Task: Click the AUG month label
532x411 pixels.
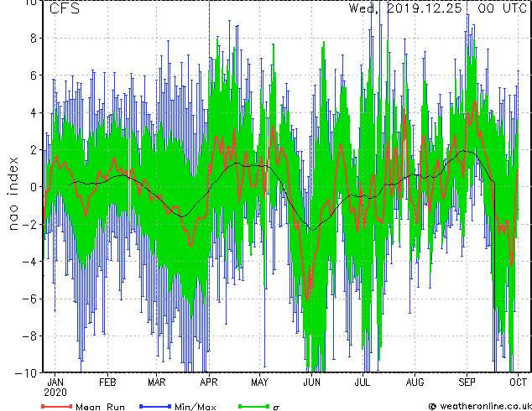Action: pos(415,382)
